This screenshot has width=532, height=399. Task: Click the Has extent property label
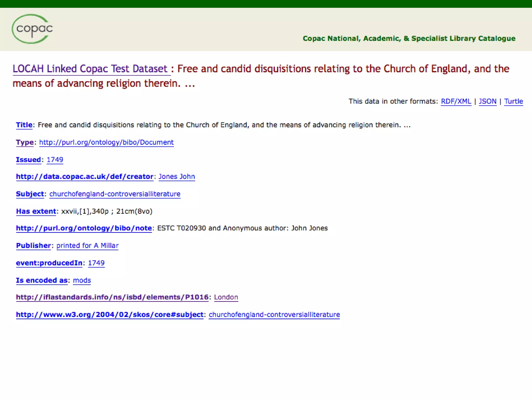(x=36, y=211)
